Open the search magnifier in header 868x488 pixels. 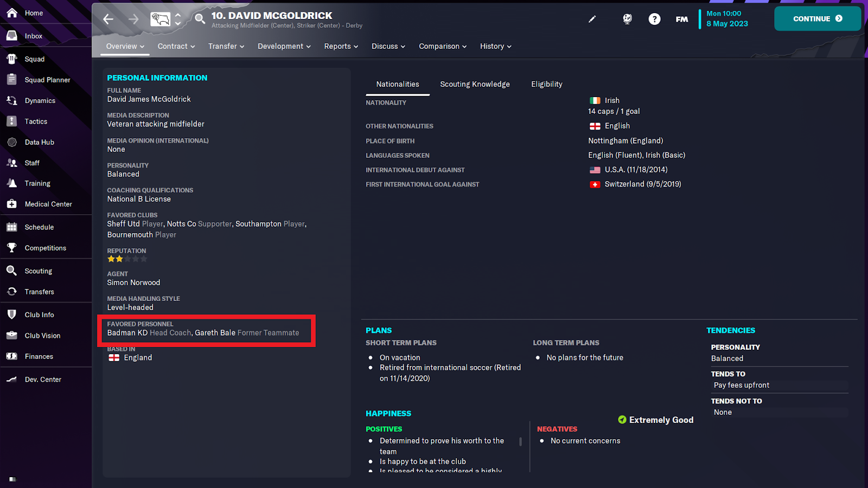[200, 20]
